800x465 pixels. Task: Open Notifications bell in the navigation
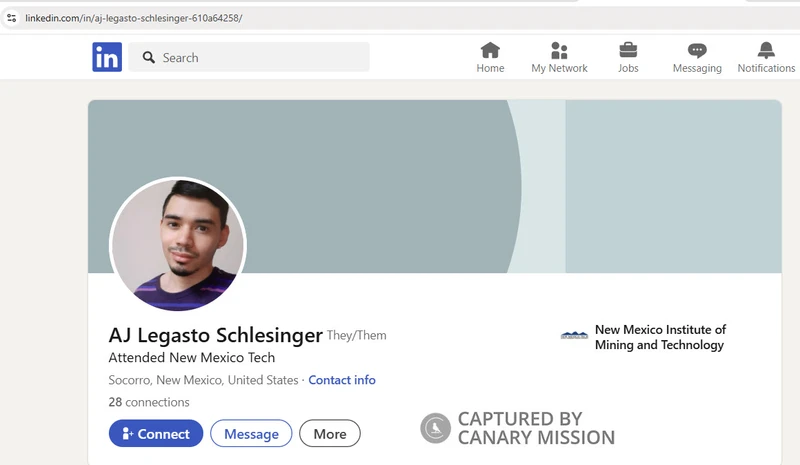pyautogui.click(x=766, y=58)
